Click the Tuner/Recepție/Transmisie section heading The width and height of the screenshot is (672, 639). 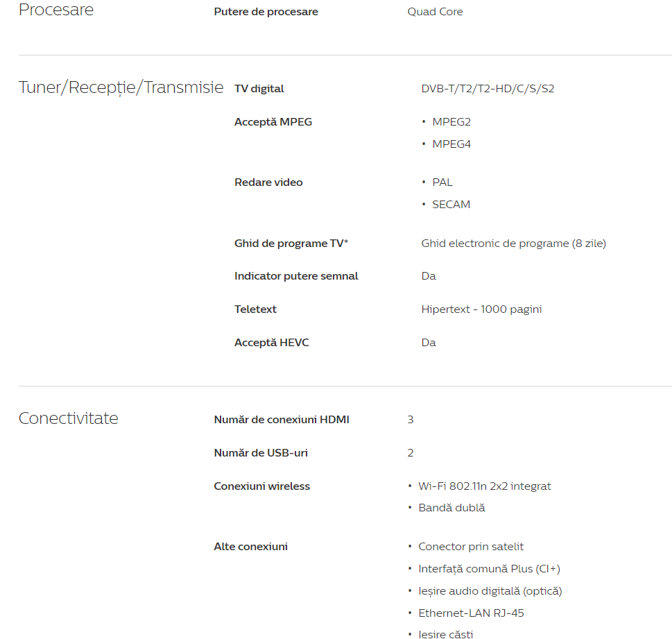coord(121,87)
